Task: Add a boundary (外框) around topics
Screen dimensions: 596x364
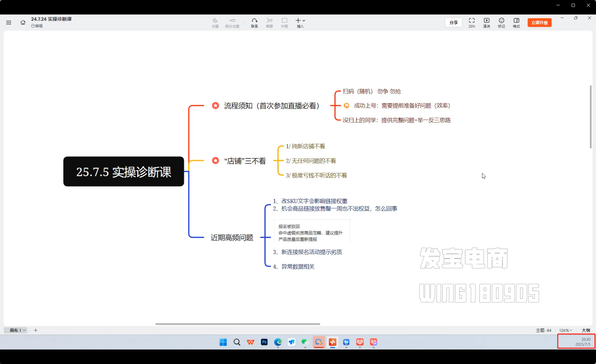Action: click(x=284, y=22)
